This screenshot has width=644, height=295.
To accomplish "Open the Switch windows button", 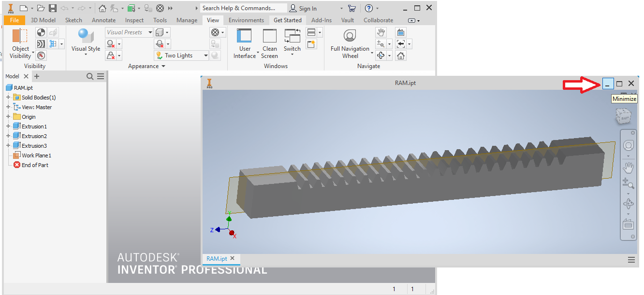I will coord(292,42).
